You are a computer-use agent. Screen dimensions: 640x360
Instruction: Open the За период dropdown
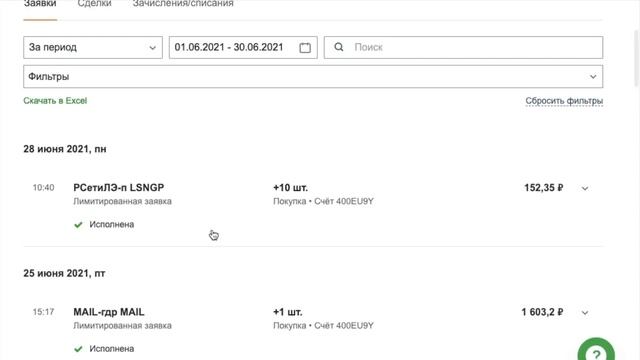click(93, 47)
